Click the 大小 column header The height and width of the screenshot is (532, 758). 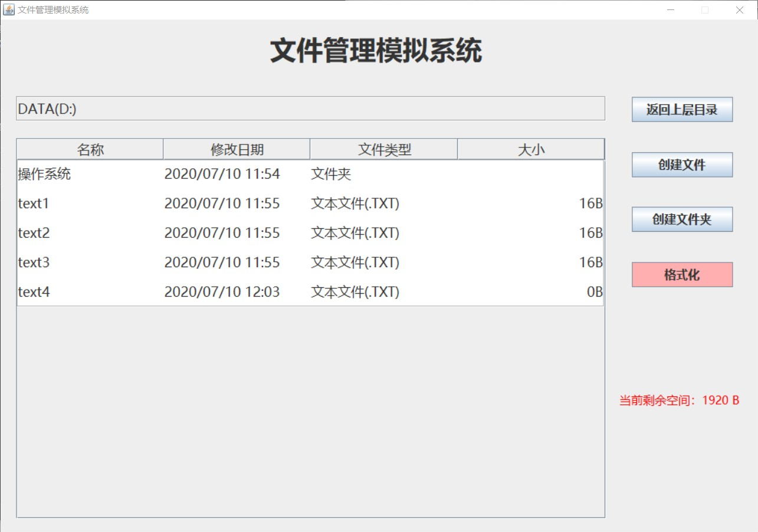pos(531,149)
